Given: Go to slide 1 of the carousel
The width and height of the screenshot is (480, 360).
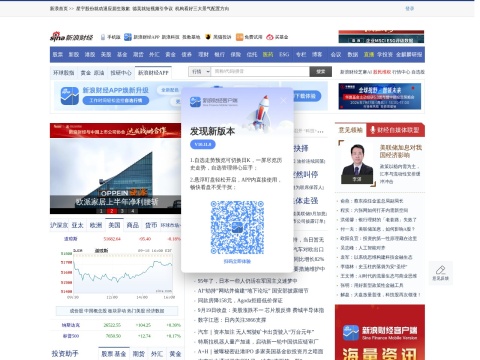Looking at the screenshot, I should tap(101, 211).
